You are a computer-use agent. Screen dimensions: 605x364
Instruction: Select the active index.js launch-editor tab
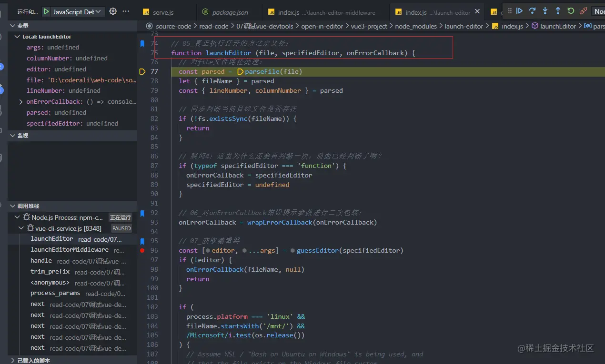tap(437, 12)
